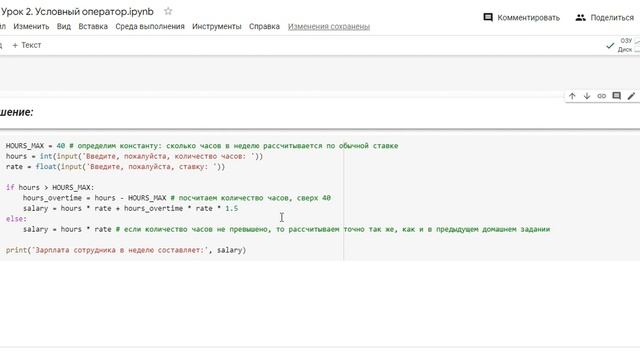
Task: Copy link to cell with link icon
Action: coord(602,96)
